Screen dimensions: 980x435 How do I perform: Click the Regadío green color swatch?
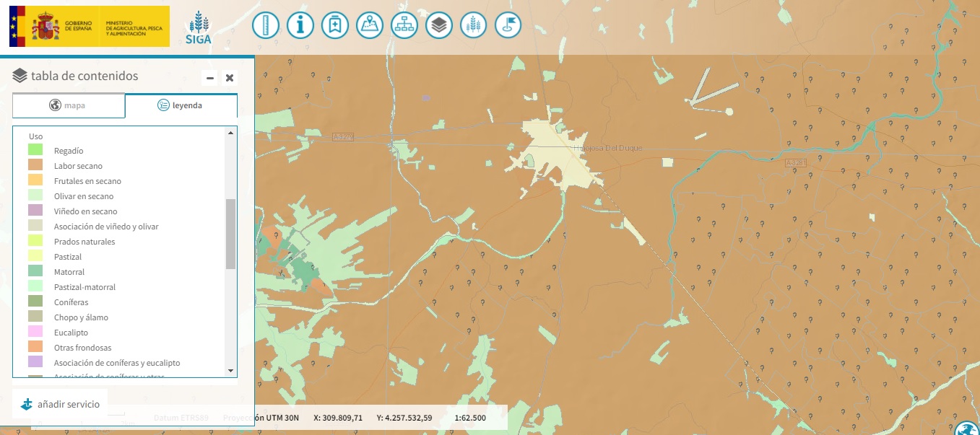click(35, 151)
